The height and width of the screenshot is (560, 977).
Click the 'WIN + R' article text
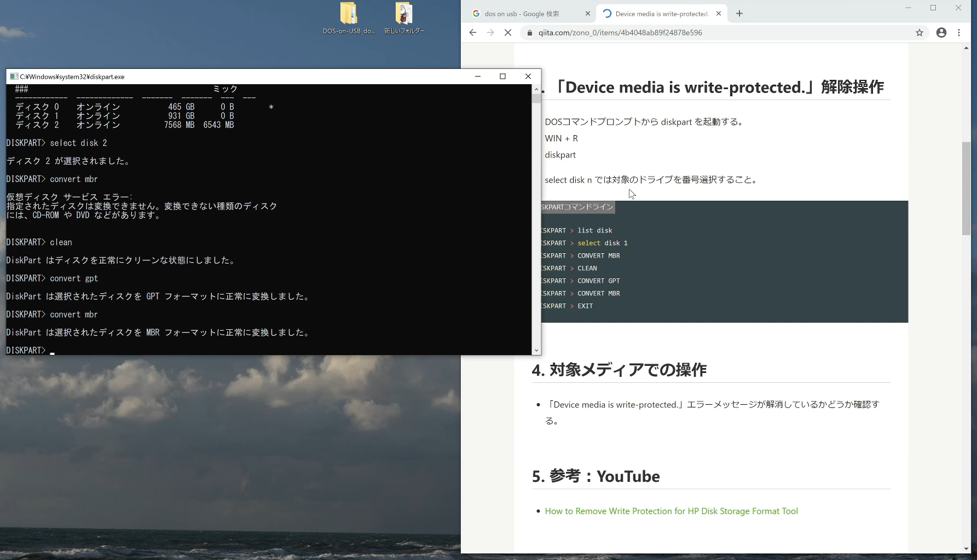(561, 138)
